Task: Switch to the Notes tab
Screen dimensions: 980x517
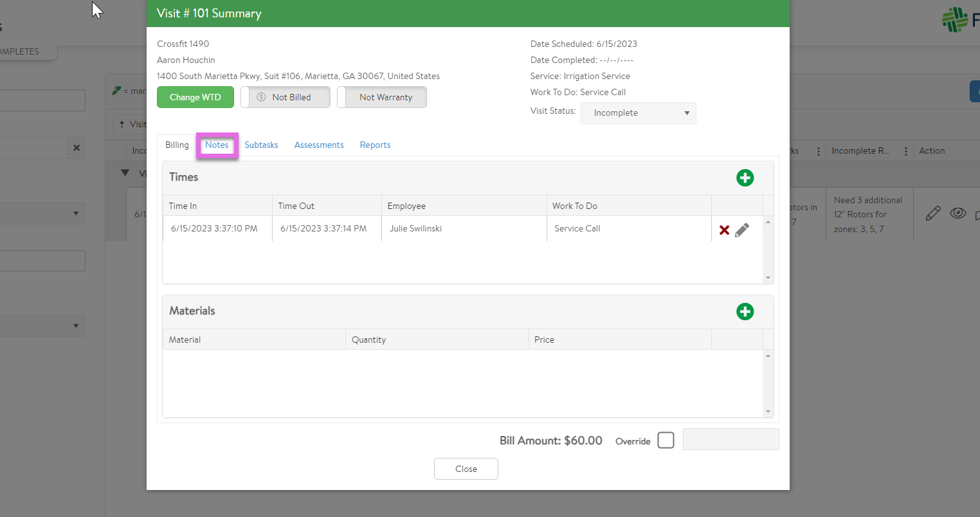Action: 217,145
